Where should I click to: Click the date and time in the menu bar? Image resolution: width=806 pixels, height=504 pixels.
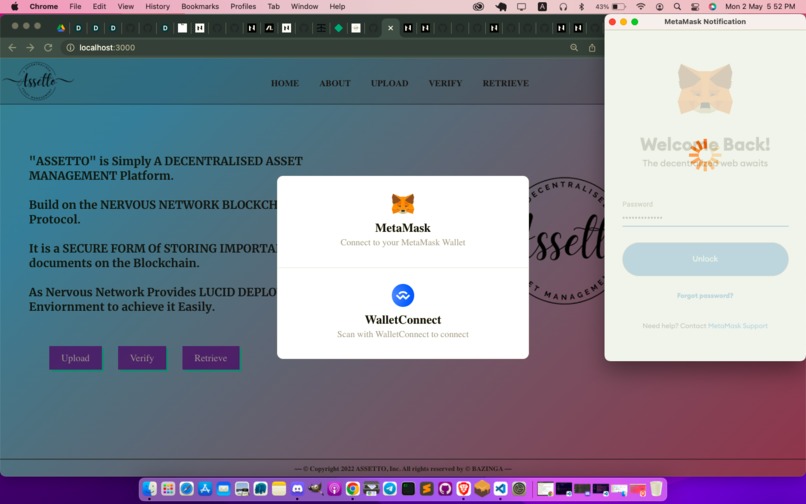coord(760,6)
